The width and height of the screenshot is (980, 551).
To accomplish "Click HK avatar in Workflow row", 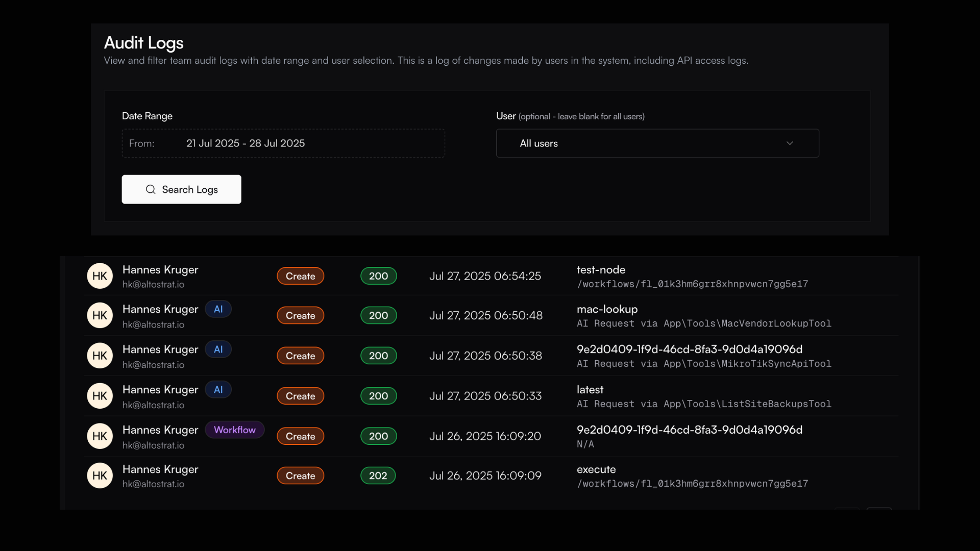I will click(x=100, y=436).
